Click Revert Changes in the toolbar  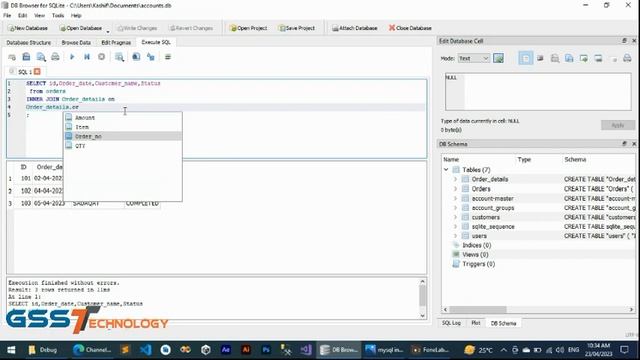191,28
